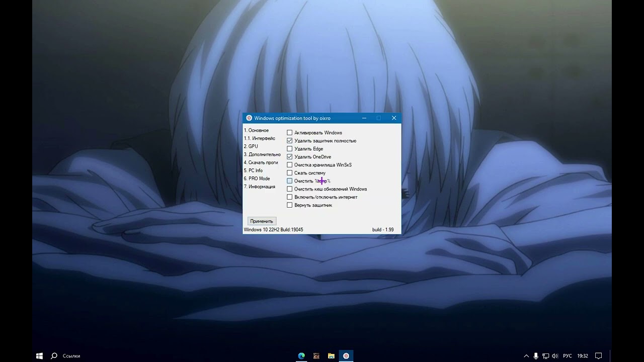Open File Explorer from the taskbar
The width and height of the screenshot is (644, 362).
tap(331, 356)
